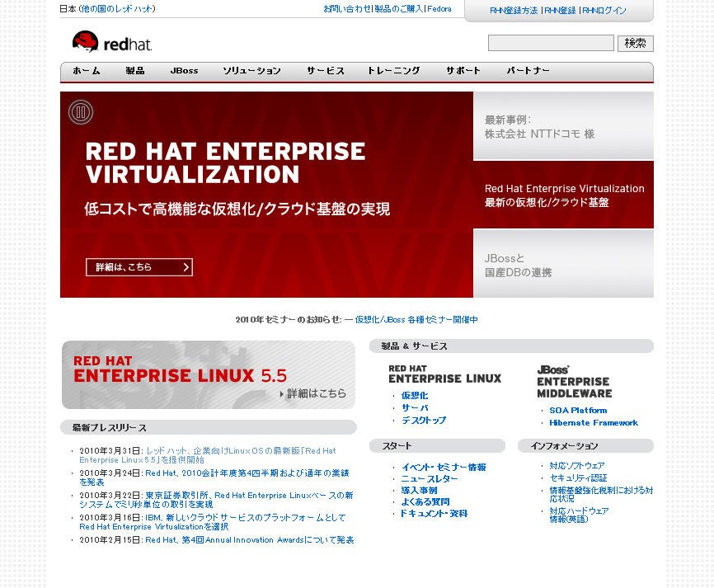
Task: Open the パートナー menu item
Action: point(528,71)
